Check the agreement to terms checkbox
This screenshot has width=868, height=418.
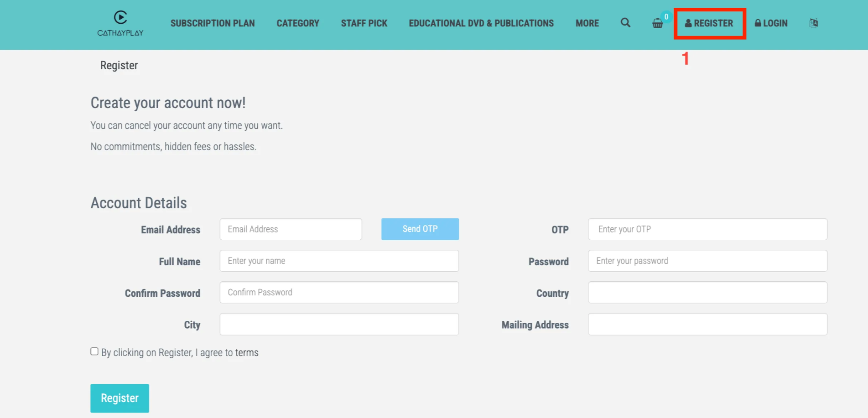tap(94, 351)
